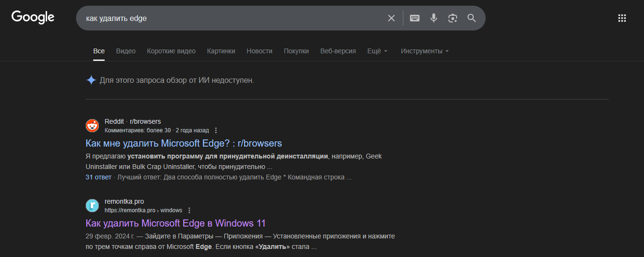The width and height of the screenshot is (644, 257).
Task: Switch to the Картинки tab
Action: (221, 51)
